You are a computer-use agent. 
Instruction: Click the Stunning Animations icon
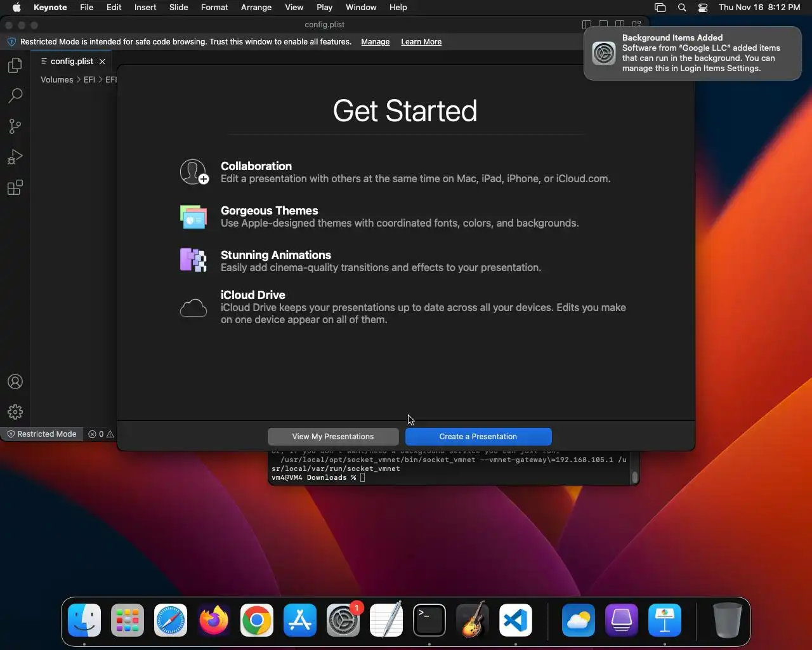click(x=193, y=260)
